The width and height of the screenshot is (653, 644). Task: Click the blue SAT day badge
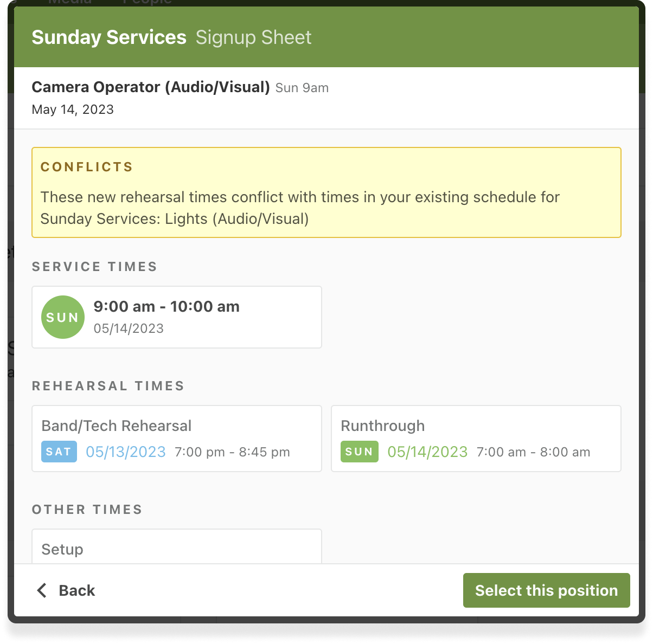click(x=59, y=452)
